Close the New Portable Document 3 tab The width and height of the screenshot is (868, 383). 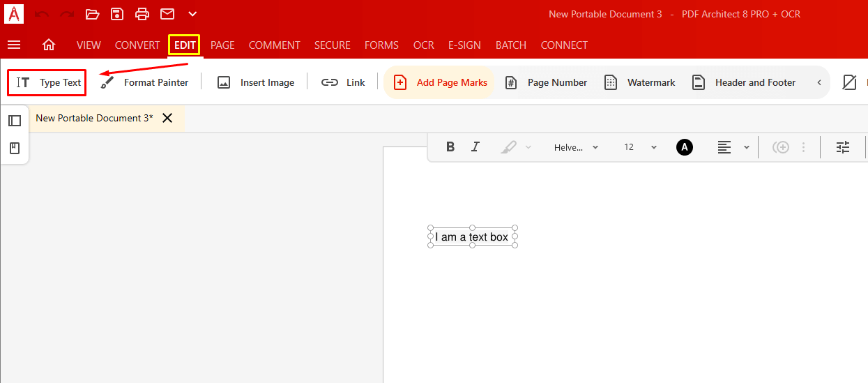(x=167, y=118)
